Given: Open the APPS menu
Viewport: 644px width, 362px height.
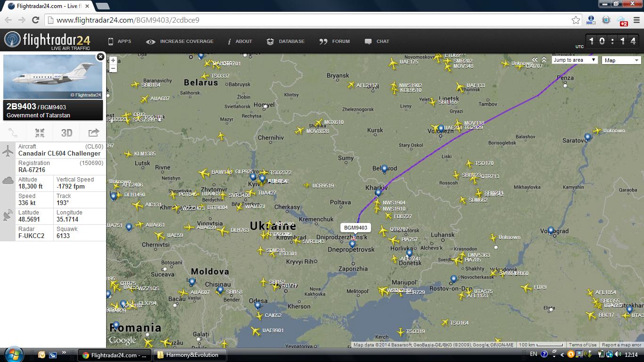Looking at the screenshot, I should tap(120, 41).
